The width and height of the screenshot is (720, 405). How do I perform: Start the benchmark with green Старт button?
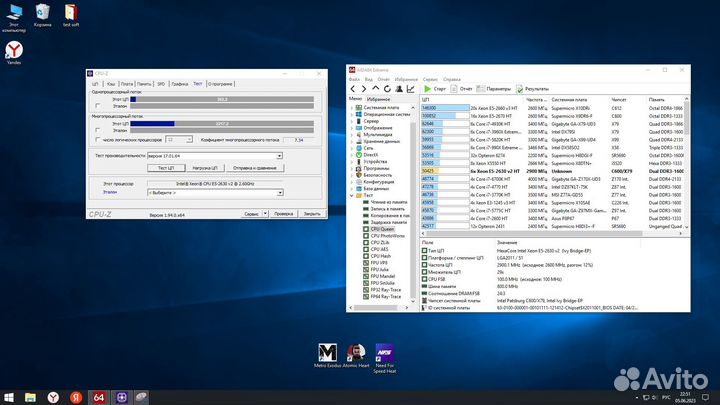click(434, 89)
